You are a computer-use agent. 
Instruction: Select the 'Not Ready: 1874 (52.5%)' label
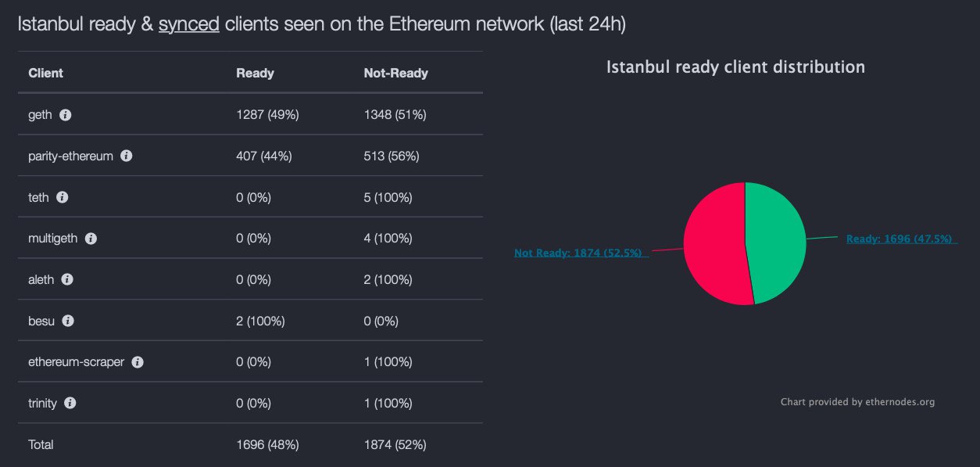(578, 253)
